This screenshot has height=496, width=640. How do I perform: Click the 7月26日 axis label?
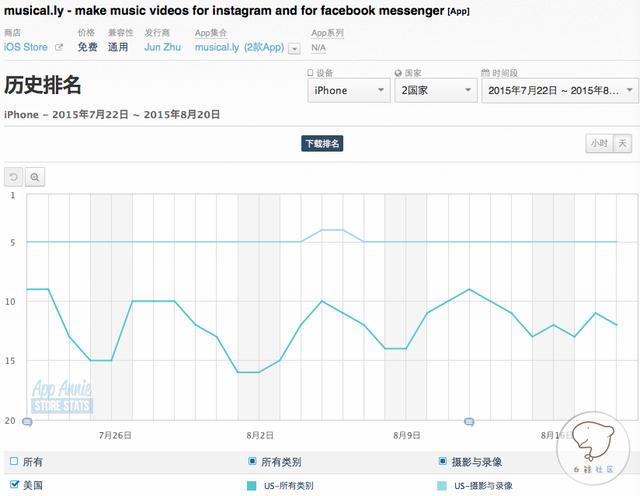point(115,436)
